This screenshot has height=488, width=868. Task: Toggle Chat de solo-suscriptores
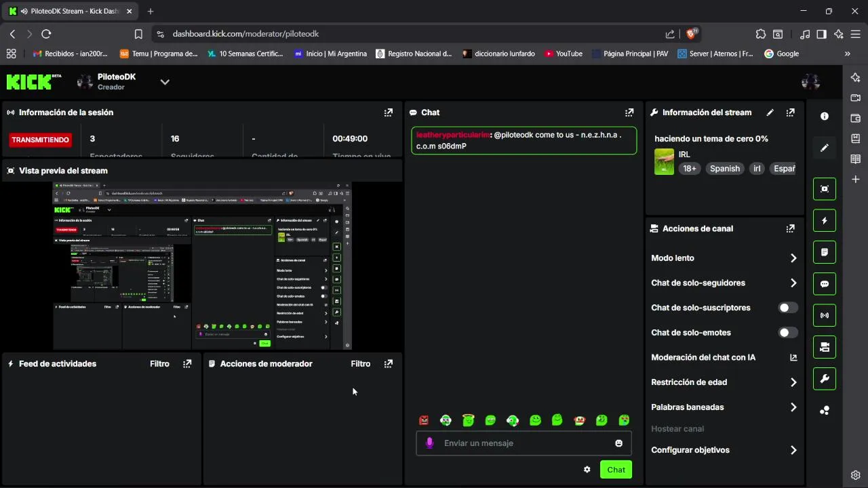(x=788, y=308)
